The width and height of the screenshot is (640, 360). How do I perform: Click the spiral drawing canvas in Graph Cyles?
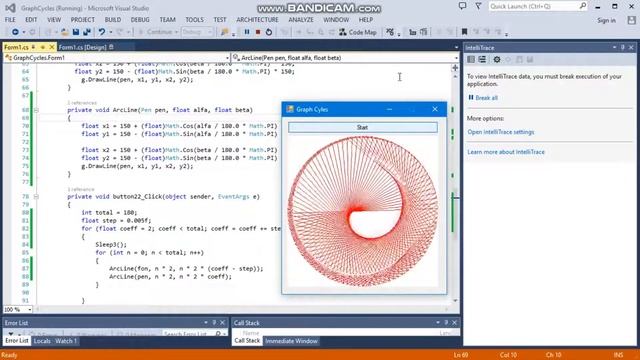tap(363, 211)
